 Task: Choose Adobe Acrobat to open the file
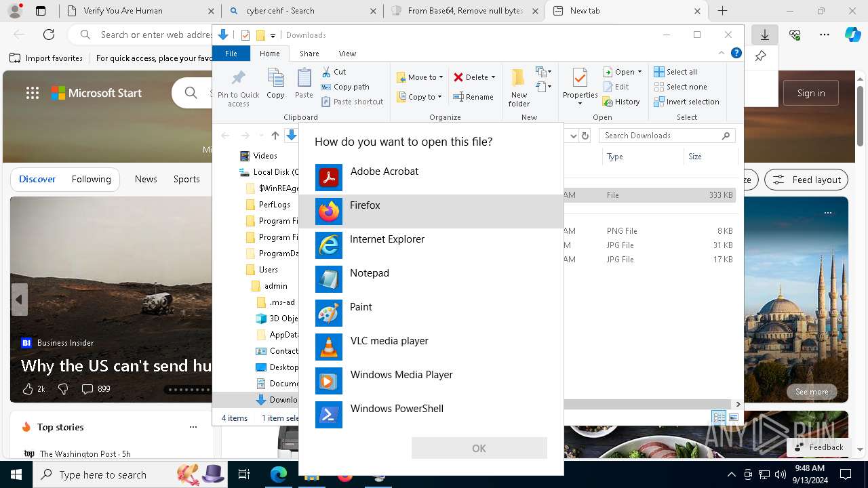tap(431, 178)
